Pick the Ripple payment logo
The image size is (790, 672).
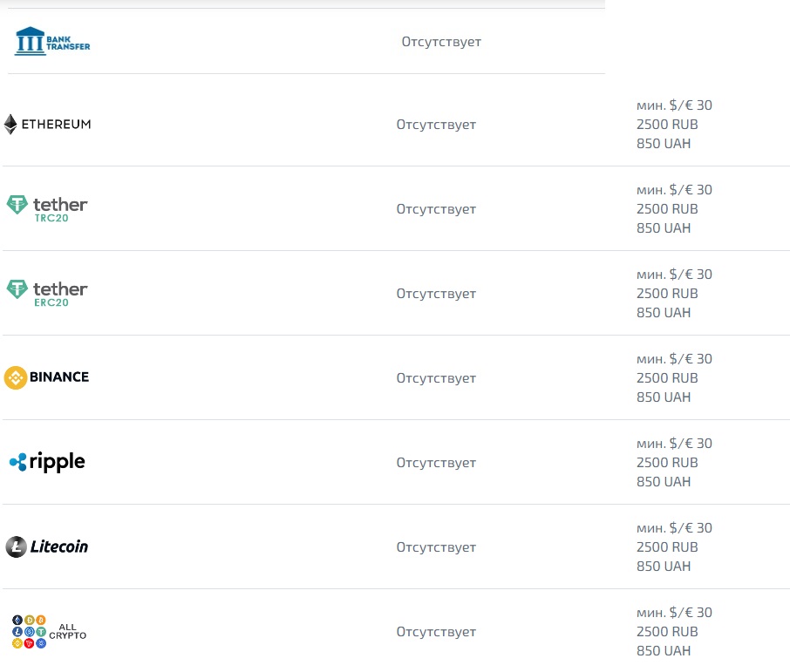coord(47,462)
